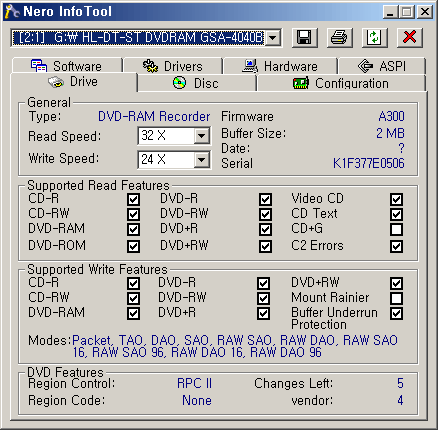The height and width of the screenshot is (430, 438).
Task: Toggle DVD+R write feature checkbox
Action: point(263,313)
